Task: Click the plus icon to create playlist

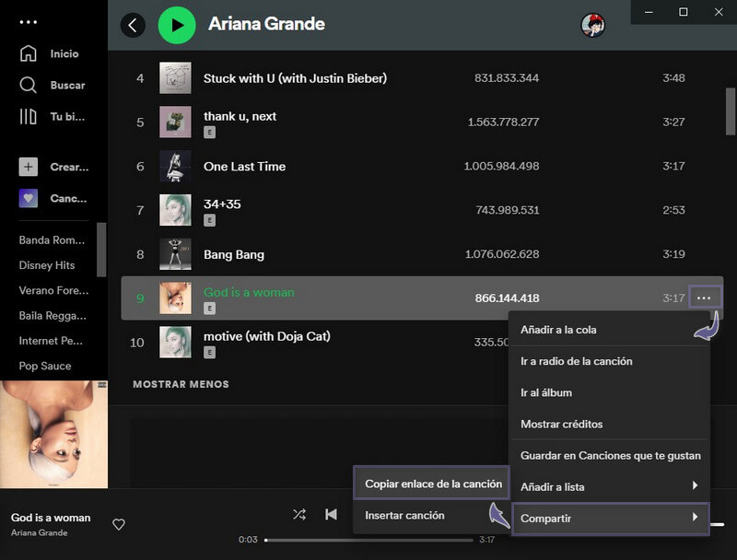Action: (29, 167)
